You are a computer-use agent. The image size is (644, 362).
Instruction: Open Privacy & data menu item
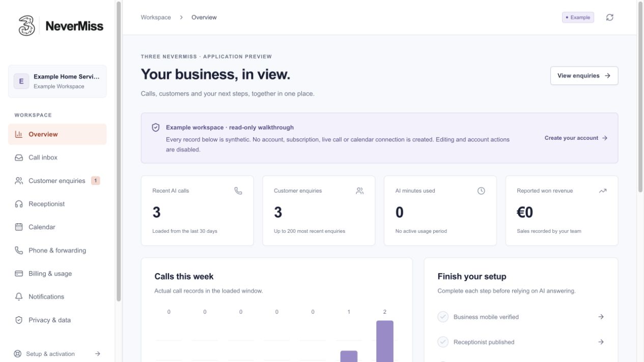coord(58,320)
